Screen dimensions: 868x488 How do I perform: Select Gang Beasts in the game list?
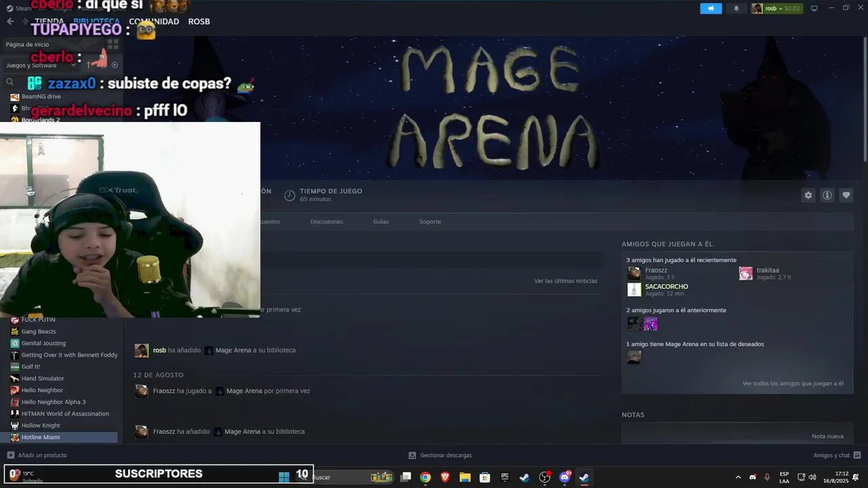39,331
